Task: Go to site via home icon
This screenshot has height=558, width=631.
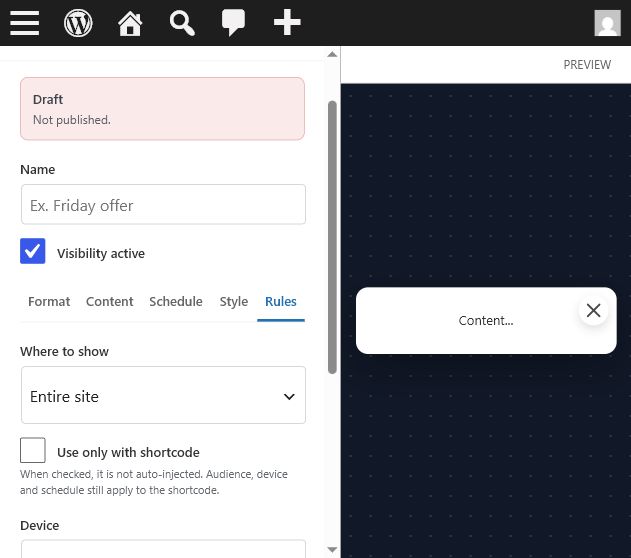Action: pos(130,23)
